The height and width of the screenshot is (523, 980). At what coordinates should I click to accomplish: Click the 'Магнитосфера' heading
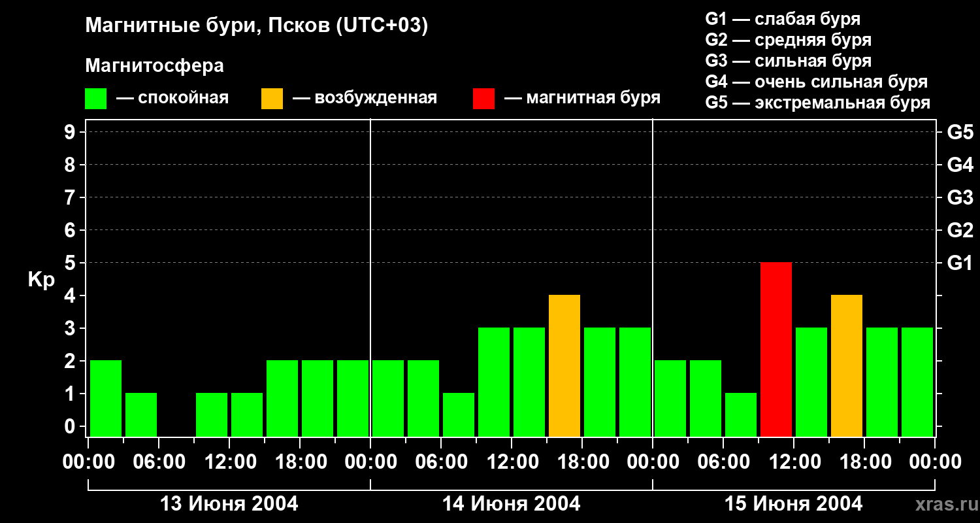click(x=154, y=66)
